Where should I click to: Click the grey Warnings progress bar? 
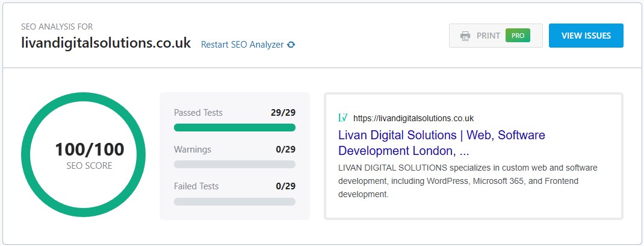tap(234, 164)
